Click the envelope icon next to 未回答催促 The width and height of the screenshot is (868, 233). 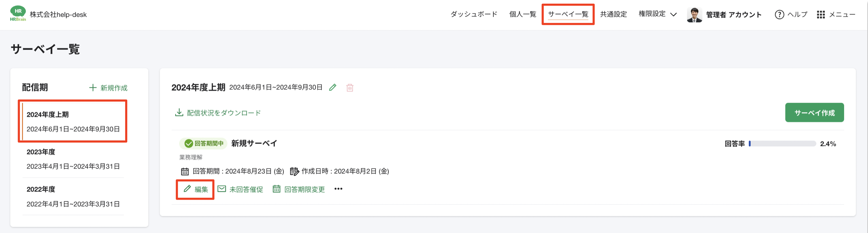(221, 188)
